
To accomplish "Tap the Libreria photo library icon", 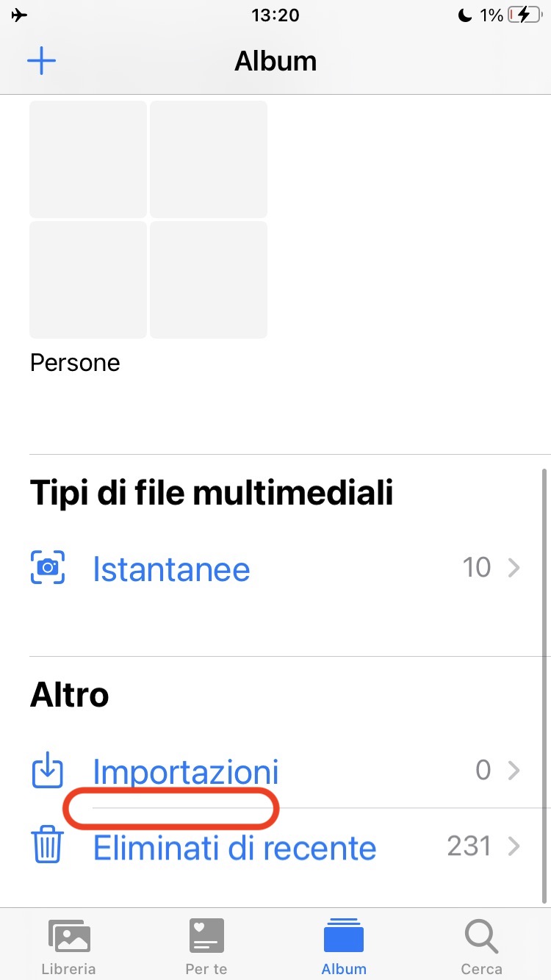I will (x=68, y=937).
